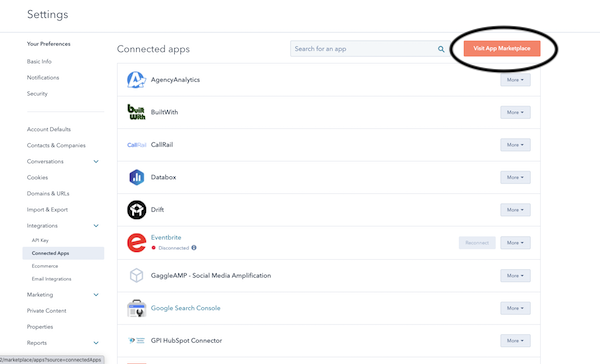The height and width of the screenshot is (364, 600).
Task: Open the More dropdown for GaggleAMP
Action: coord(515,276)
